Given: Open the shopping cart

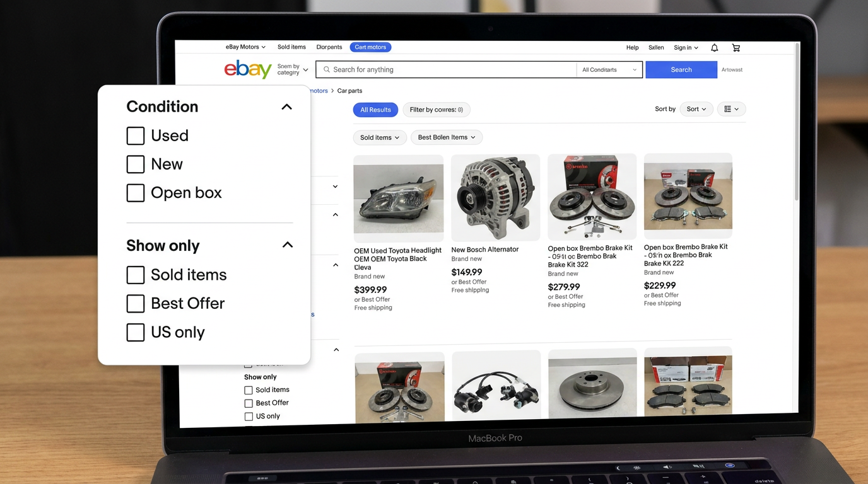Looking at the screenshot, I should [736, 48].
